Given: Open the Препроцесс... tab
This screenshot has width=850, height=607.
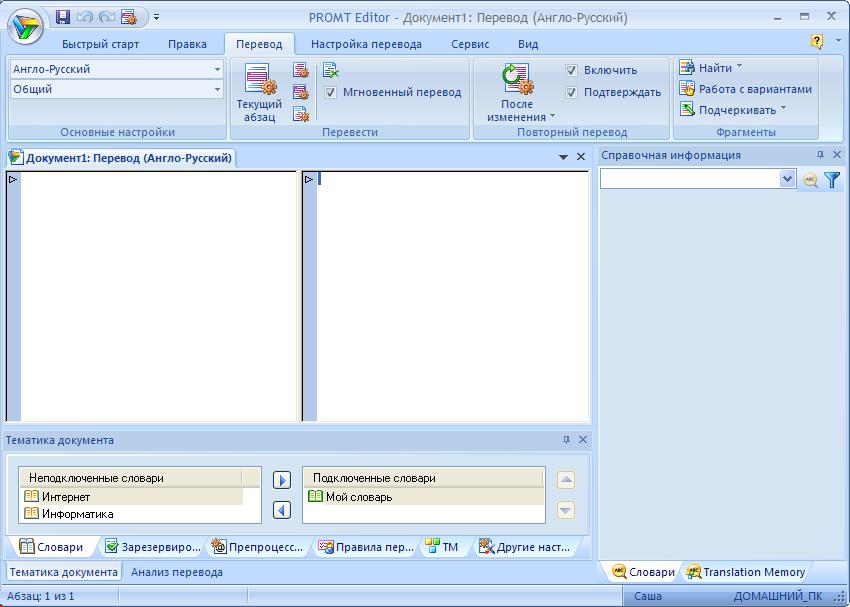Looking at the screenshot, I should coord(257,547).
